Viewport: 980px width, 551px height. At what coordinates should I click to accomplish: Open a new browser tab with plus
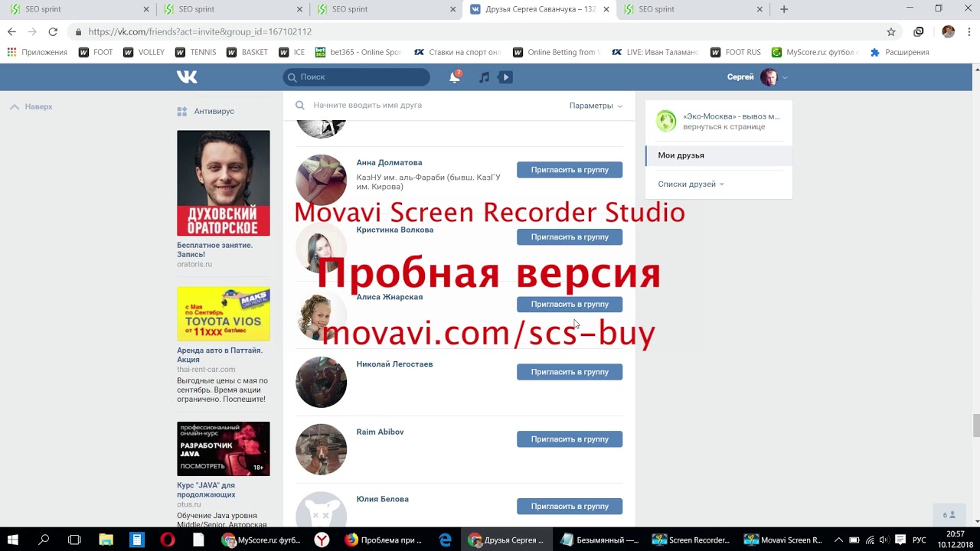tap(784, 9)
